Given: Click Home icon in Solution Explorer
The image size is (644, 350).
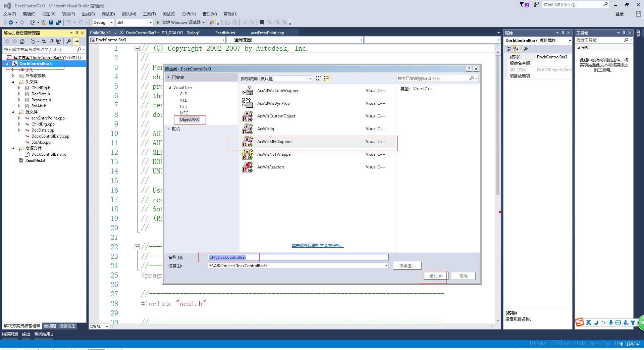Looking at the screenshot, I should [x=22, y=41].
